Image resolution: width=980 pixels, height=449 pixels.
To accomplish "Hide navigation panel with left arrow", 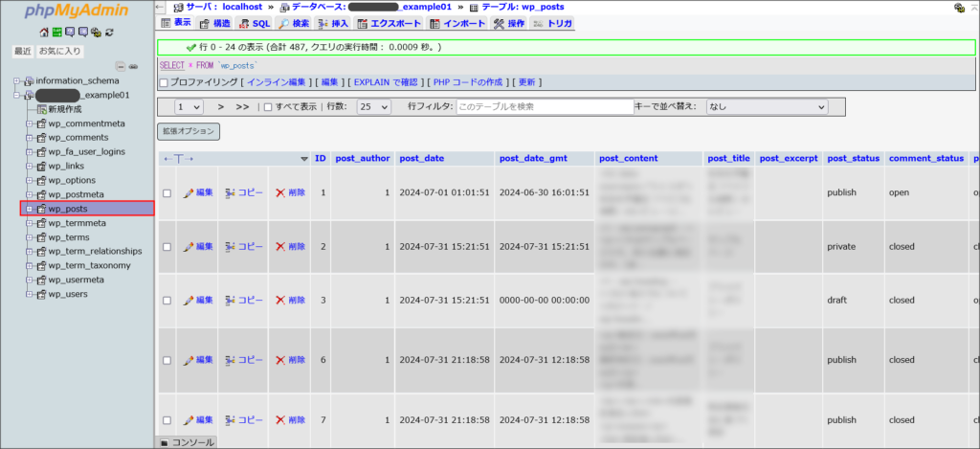I will click(x=160, y=8).
